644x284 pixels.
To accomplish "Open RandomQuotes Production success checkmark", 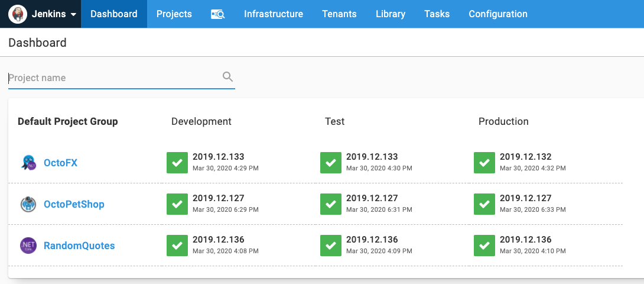I will tap(484, 246).
